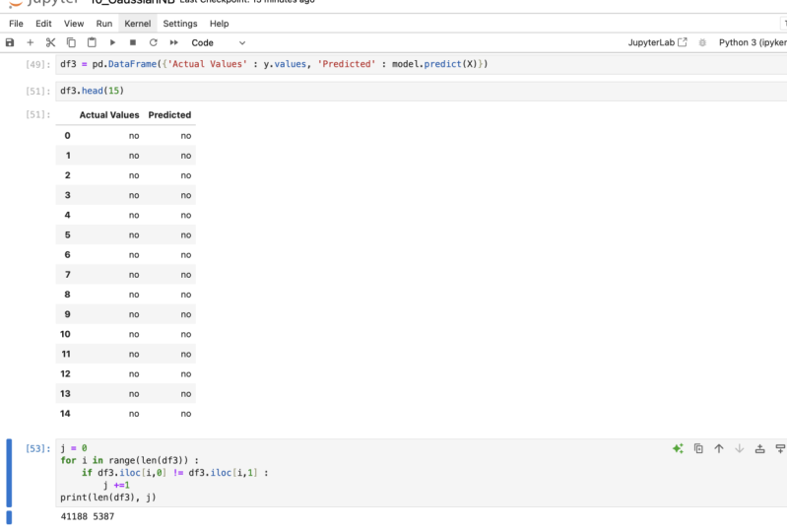Screen dimensions: 787x532
Task: Click into the df3.head(15) code cell
Action: (x=422, y=91)
